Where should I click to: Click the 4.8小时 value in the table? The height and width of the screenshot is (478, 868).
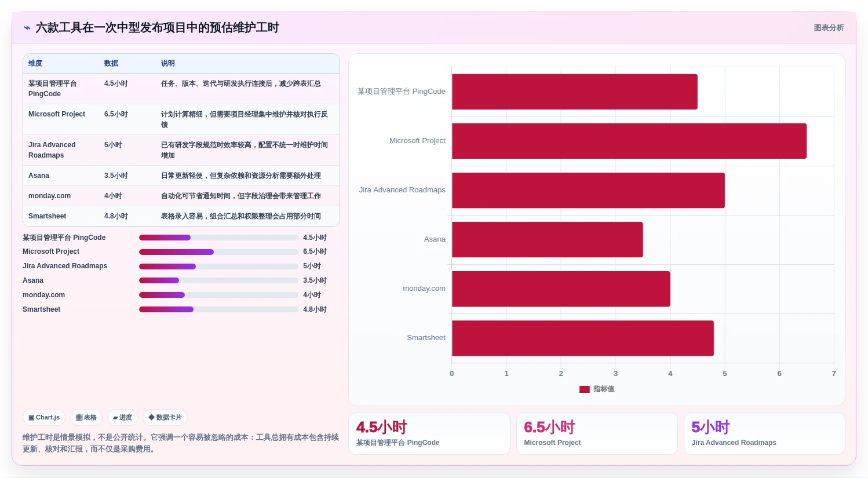pos(116,216)
